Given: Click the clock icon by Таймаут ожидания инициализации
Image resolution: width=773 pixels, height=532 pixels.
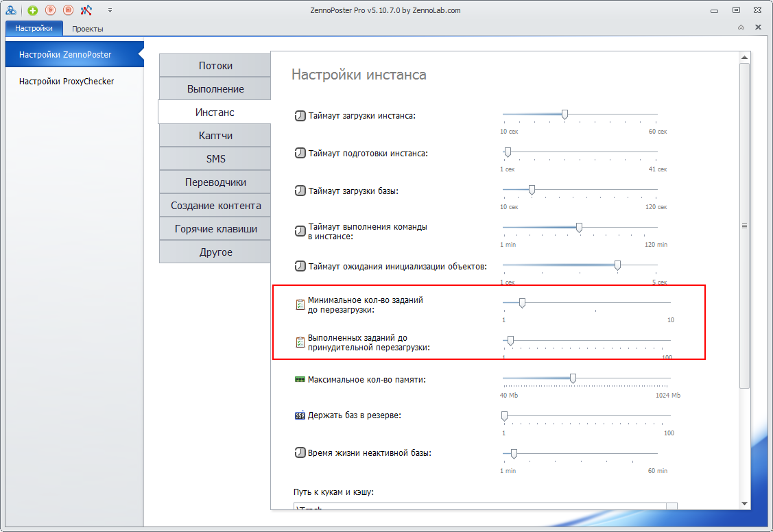Looking at the screenshot, I should pos(300,267).
